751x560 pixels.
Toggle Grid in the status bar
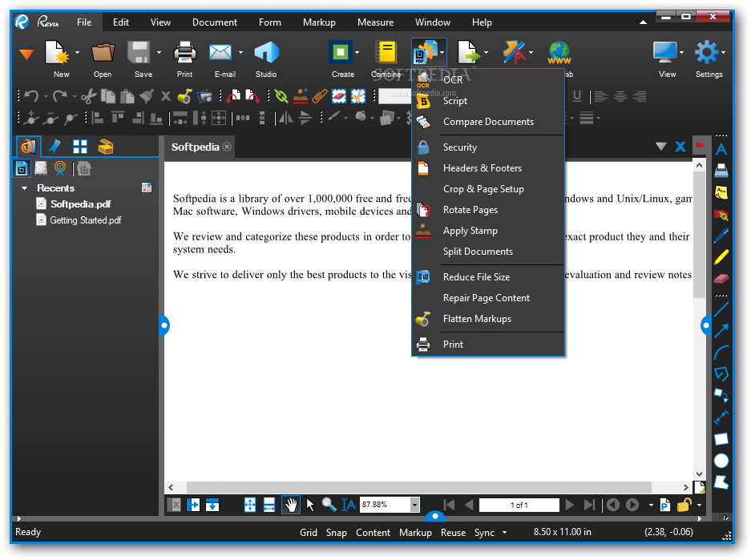[x=309, y=532]
